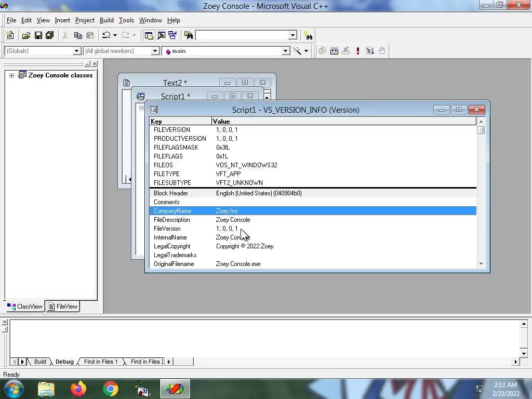Open the Windows Start button
This screenshot has width=532, height=399.
click(x=14, y=389)
